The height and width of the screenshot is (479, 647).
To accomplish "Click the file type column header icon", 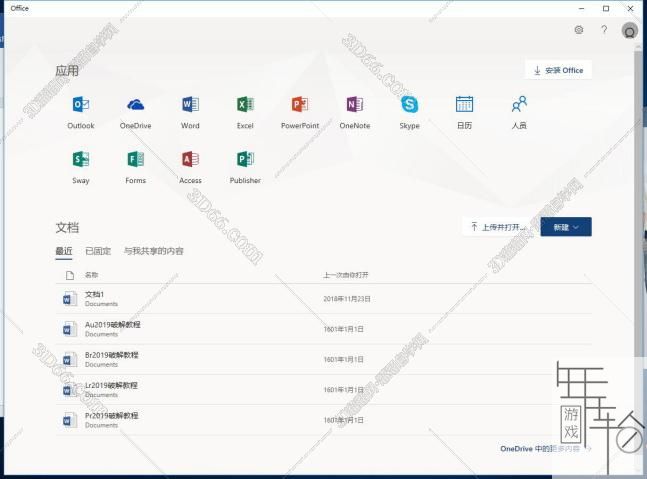I will coord(70,275).
